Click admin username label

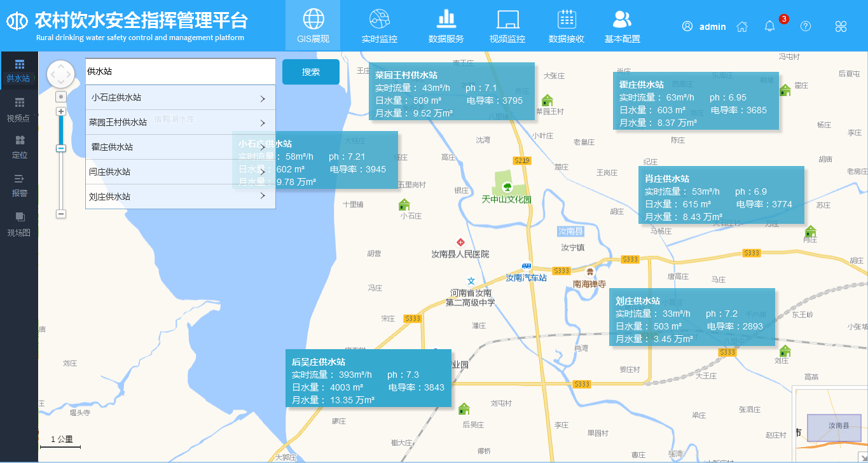[x=712, y=27]
